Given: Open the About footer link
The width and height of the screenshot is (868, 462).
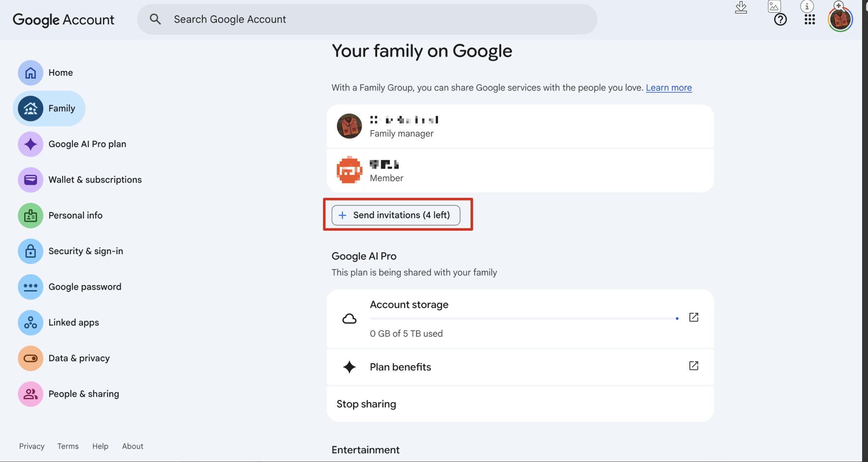Looking at the screenshot, I should [x=132, y=446].
